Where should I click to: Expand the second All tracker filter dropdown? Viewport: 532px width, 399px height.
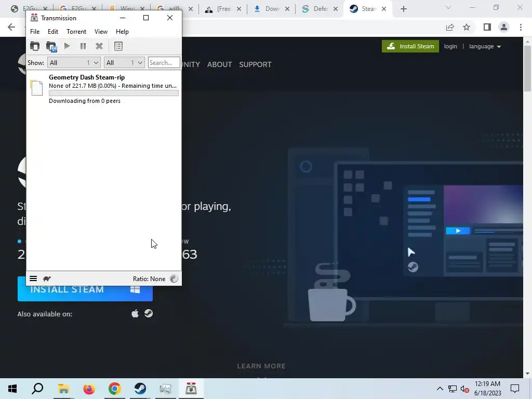pyautogui.click(x=124, y=63)
